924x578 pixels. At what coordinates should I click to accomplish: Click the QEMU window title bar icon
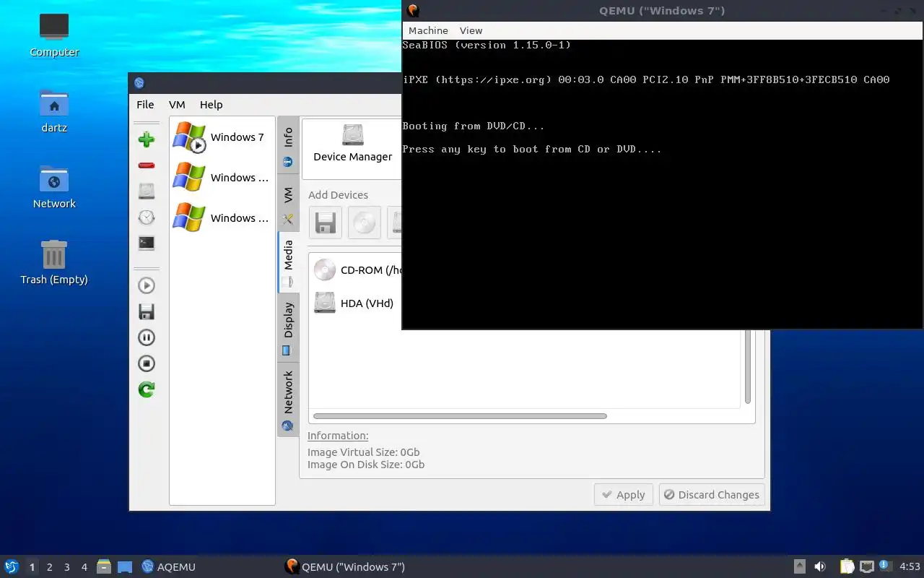coord(413,10)
